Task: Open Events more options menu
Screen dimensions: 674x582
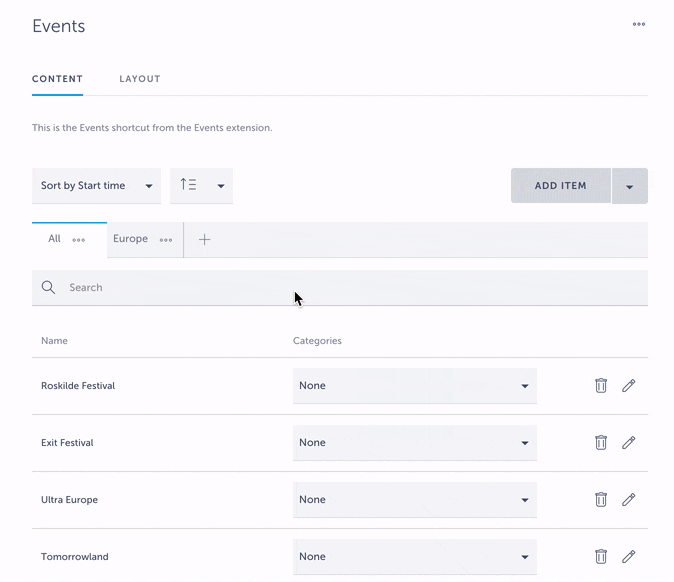Action: [x=638, y=25]
